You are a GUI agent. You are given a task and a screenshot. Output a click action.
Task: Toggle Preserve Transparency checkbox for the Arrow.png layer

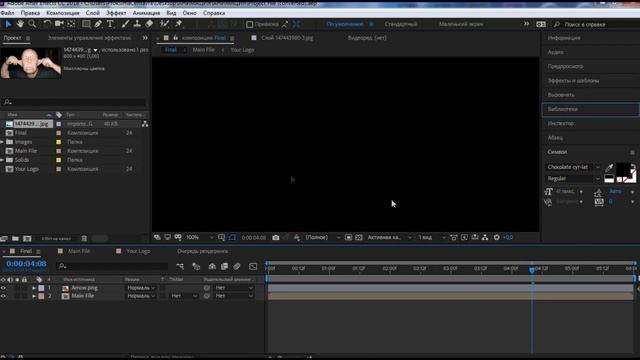pos(162,288)
